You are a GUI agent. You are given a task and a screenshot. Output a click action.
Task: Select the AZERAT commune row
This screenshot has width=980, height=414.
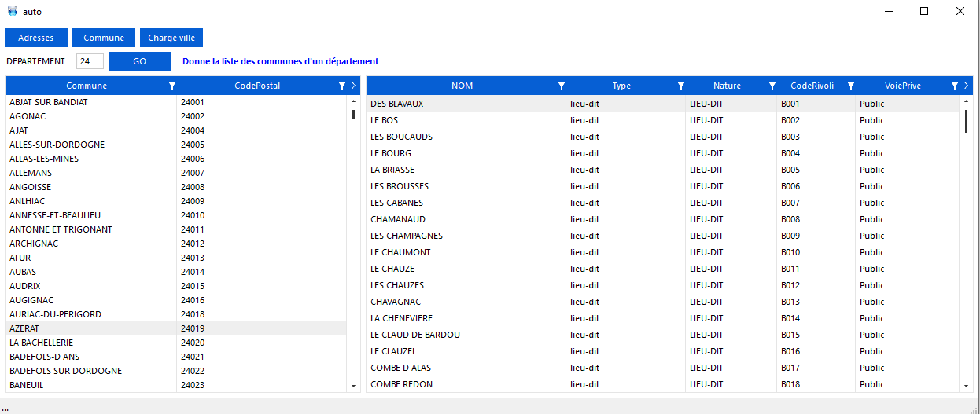click(x=90, y=328)
